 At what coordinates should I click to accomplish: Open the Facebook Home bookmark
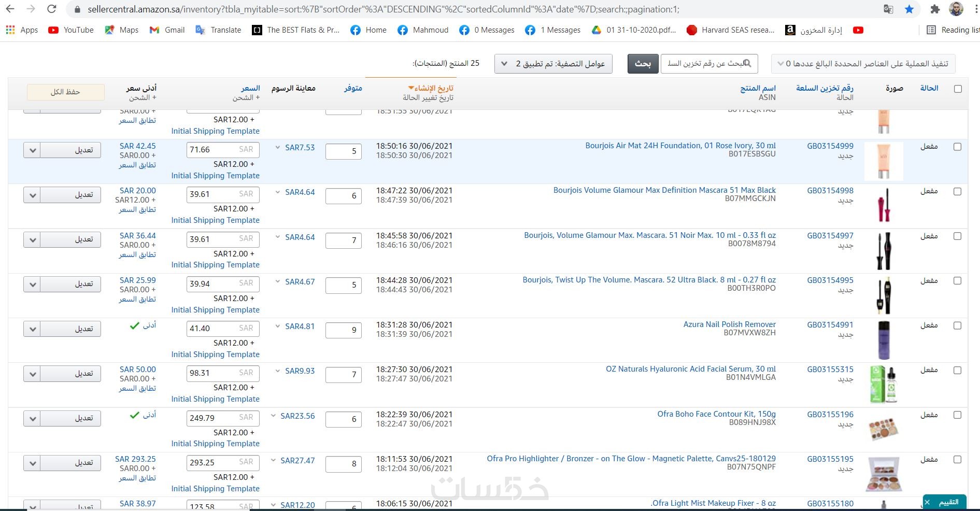pyautogui.click(x=368, y=30)
